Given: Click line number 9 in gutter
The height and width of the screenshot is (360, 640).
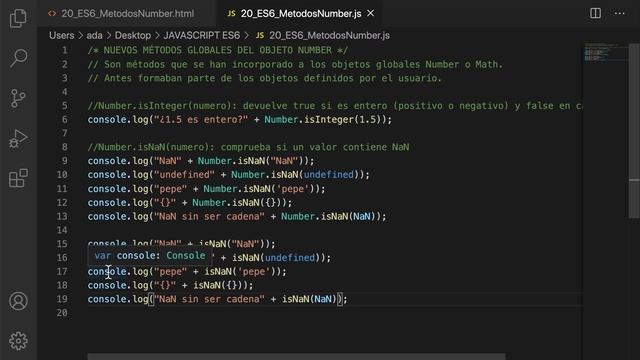Looking at the screenshot, I should tap(64, 161).
